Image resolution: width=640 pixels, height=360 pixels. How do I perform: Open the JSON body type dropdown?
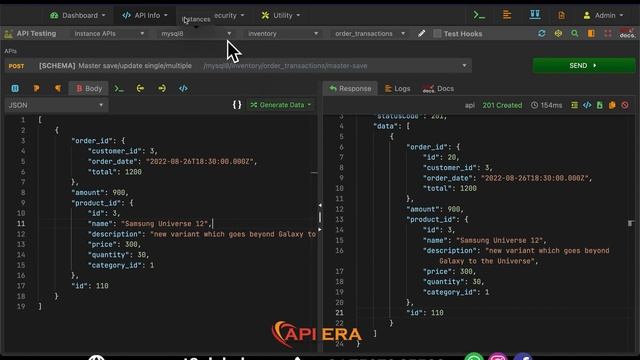(x=56, y=105)
